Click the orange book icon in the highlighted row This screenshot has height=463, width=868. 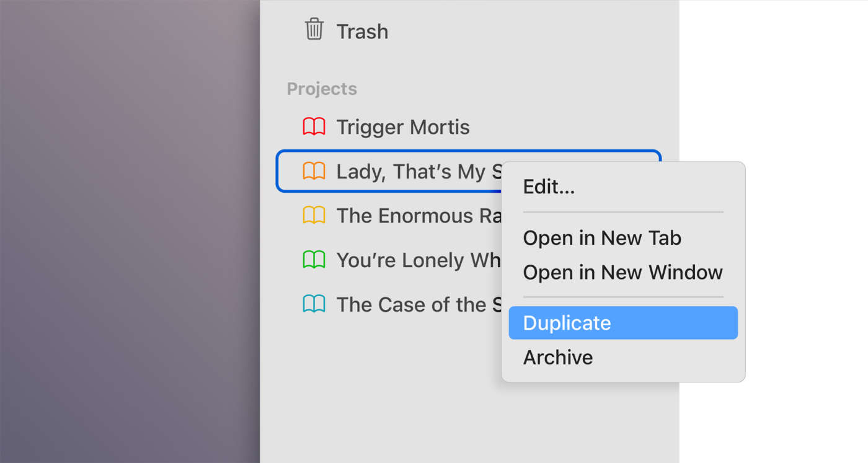tap(314, 171)
